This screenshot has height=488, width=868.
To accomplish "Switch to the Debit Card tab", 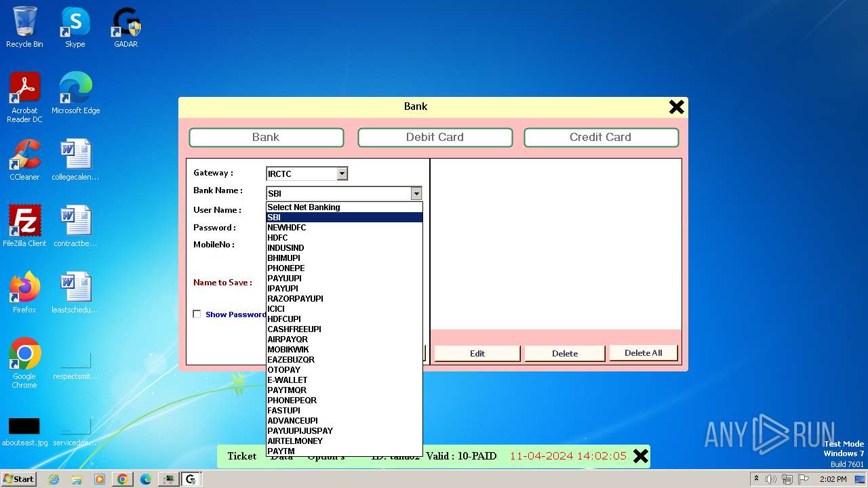I will (x=435, y=137).
